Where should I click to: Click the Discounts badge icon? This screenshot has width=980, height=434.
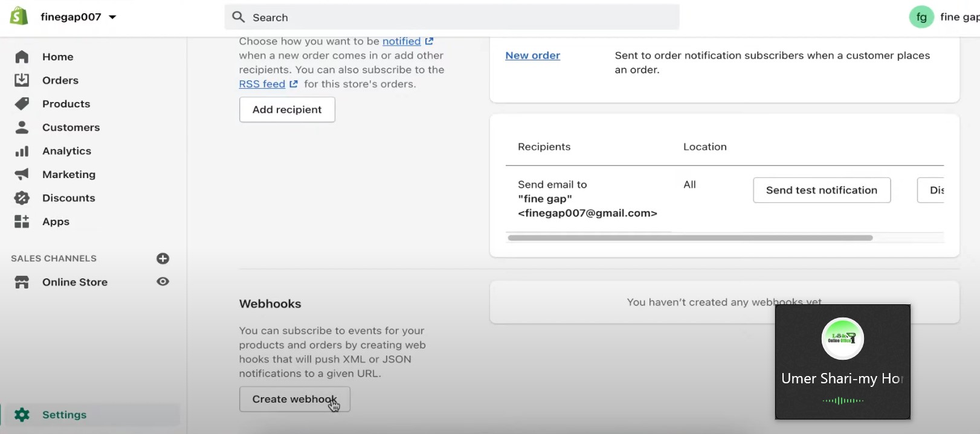(22, 198)
